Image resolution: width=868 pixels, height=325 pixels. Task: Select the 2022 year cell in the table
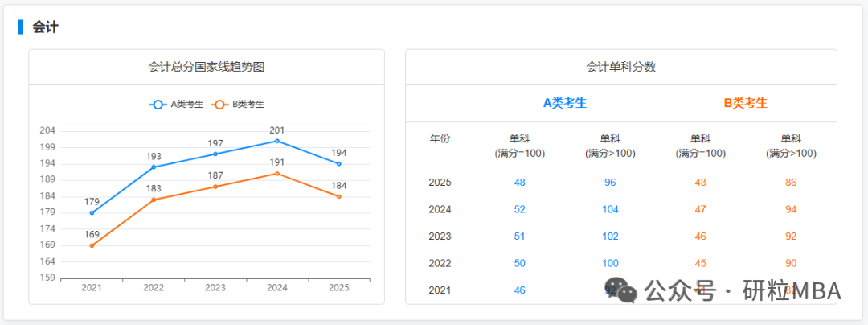(x=440, y=264)
